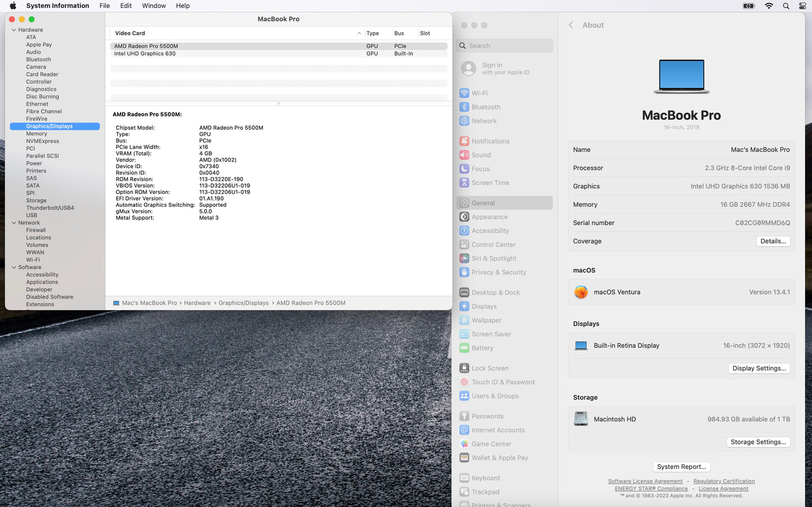Select the Accessibility icon in System Settings
Viewport: 812px width, 507px height.
tap(464, 230)
